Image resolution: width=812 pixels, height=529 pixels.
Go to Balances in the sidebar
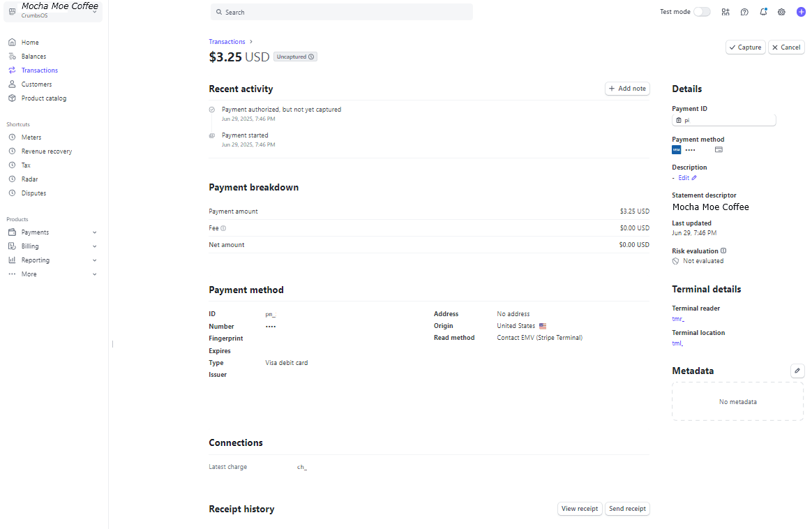point(33,57)
